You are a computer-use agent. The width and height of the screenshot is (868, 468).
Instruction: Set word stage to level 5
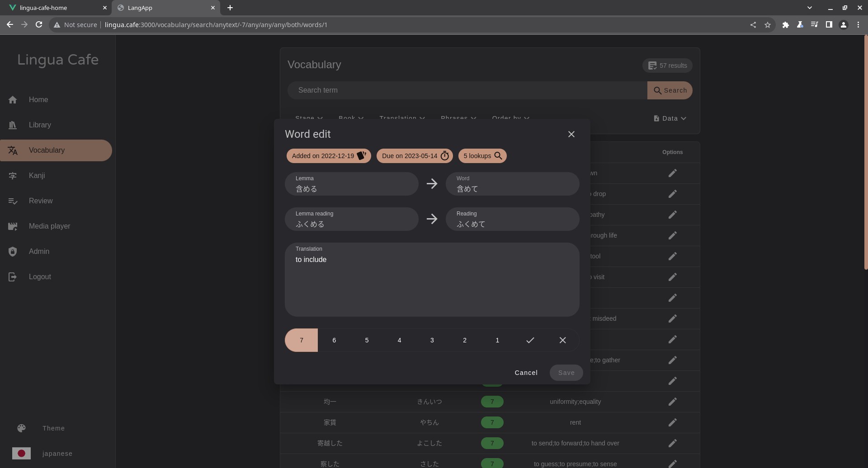click(x=367, y=340)
